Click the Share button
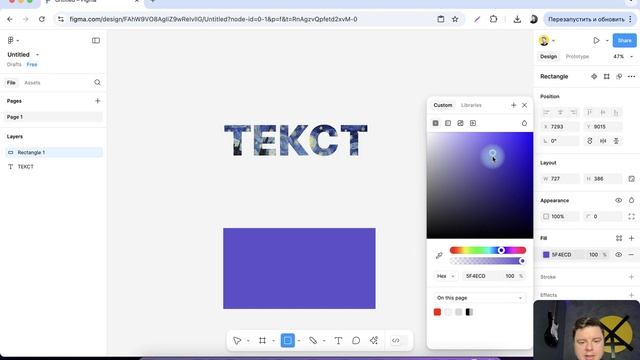 (x=624, y=40)
